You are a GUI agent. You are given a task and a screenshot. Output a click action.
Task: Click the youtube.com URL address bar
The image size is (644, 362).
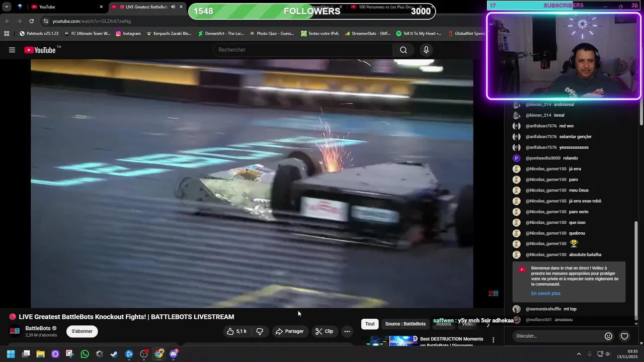[92, 21]
